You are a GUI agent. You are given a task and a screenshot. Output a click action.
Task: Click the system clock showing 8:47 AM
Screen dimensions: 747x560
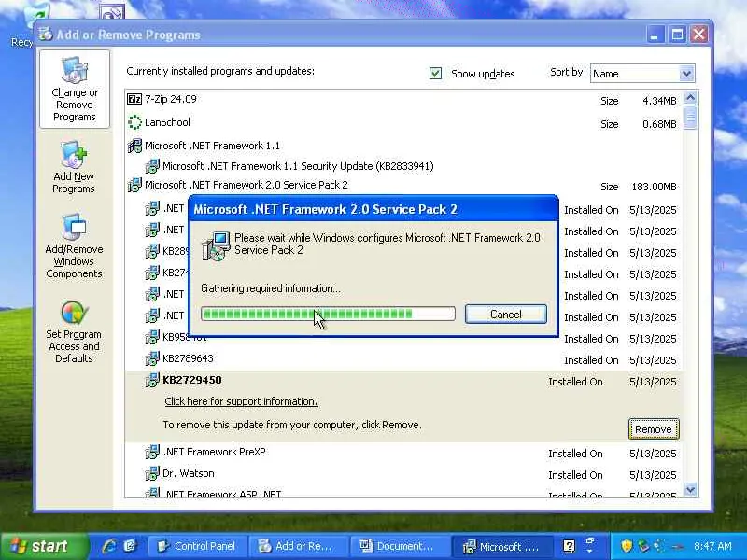point(712,546)
